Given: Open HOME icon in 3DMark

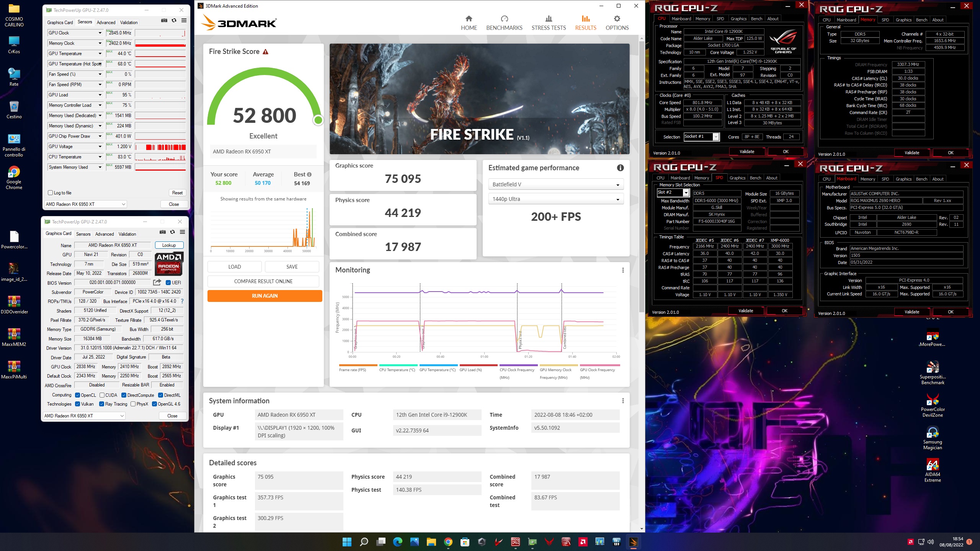Looking at the screenshot, I should (469, 19).
